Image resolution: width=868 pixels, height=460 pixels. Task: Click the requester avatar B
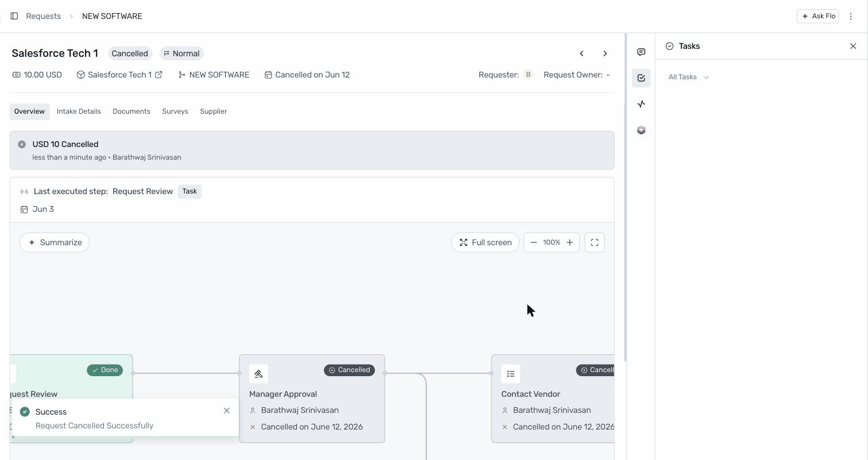click(528, 75)
